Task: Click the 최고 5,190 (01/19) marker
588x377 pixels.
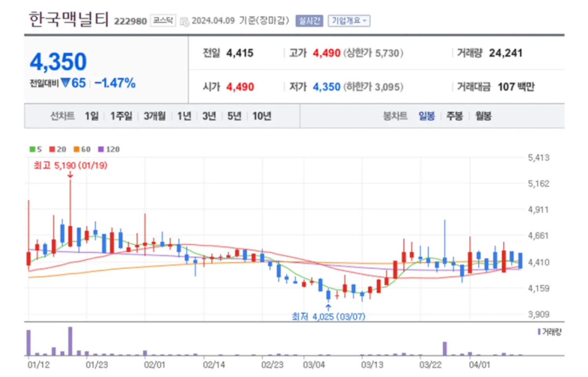Action: point(70,165)
